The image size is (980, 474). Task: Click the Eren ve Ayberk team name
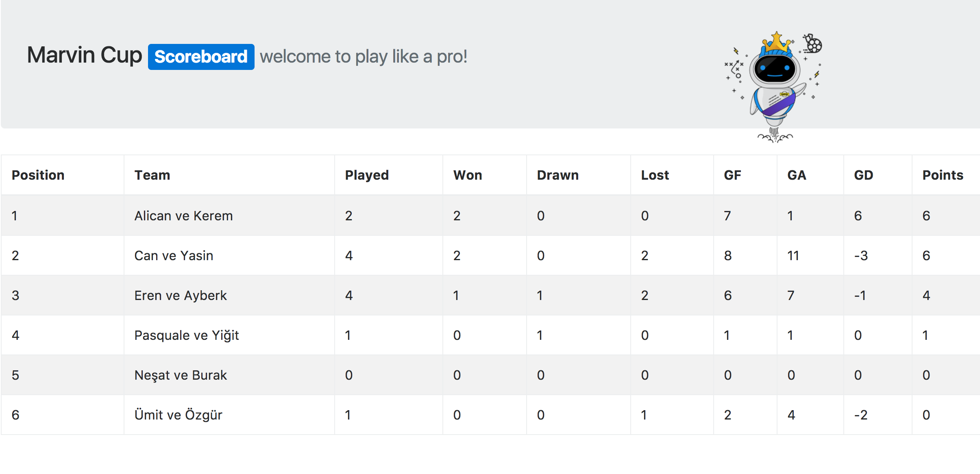point(181,296)
